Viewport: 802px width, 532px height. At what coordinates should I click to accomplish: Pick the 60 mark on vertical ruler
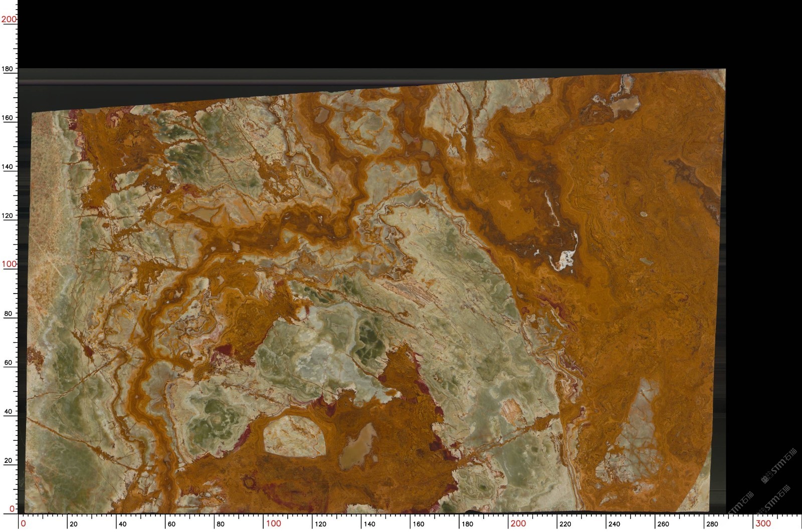(9, 362)
